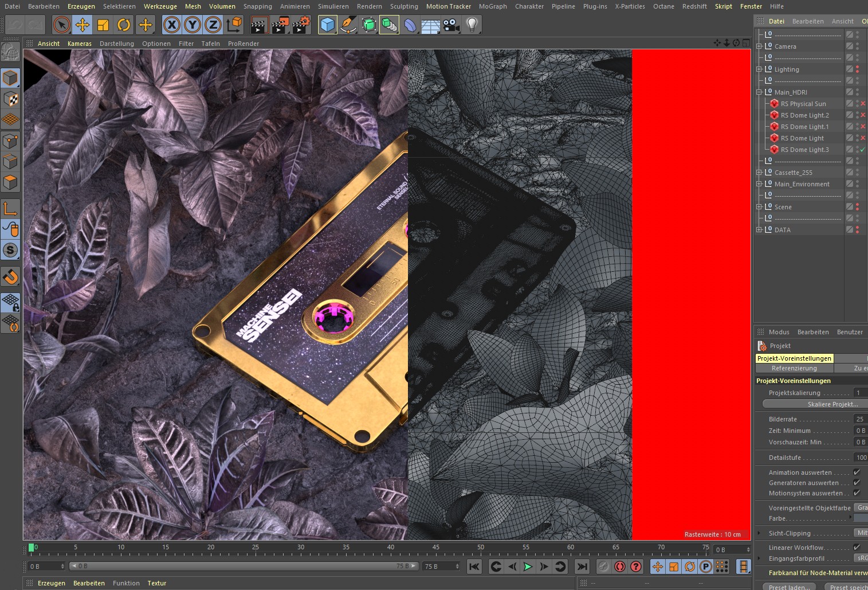Image resolution: width=868 pixels, height=590 pixels.
Task: Render the active view
Action: 260,25
